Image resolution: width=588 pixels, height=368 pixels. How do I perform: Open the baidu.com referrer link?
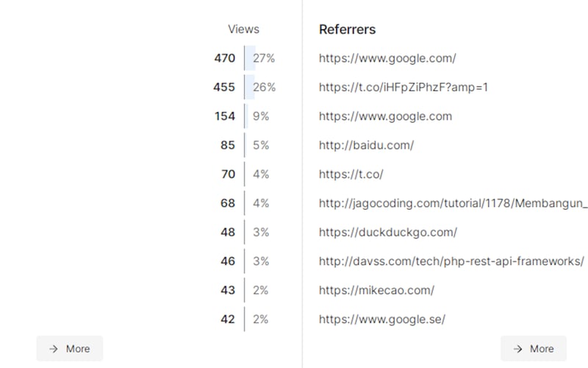tap(366, 145)
